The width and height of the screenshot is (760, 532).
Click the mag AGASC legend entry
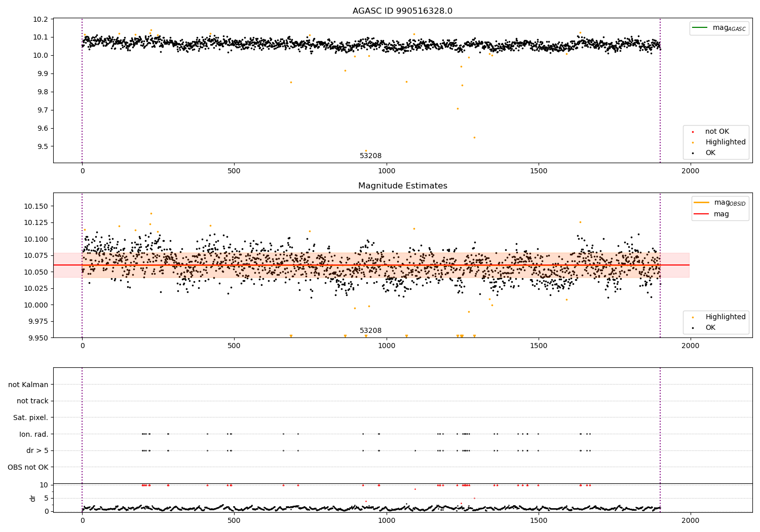coord(718,28)
